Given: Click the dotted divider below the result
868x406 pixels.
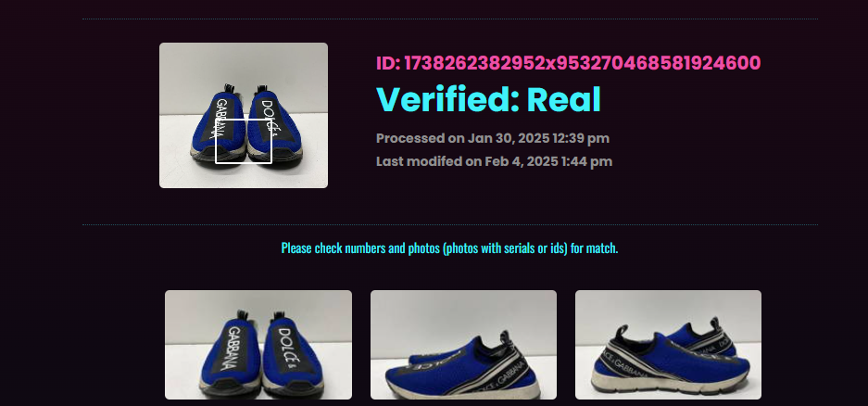Looking at the screenshot, I should 450,224.
